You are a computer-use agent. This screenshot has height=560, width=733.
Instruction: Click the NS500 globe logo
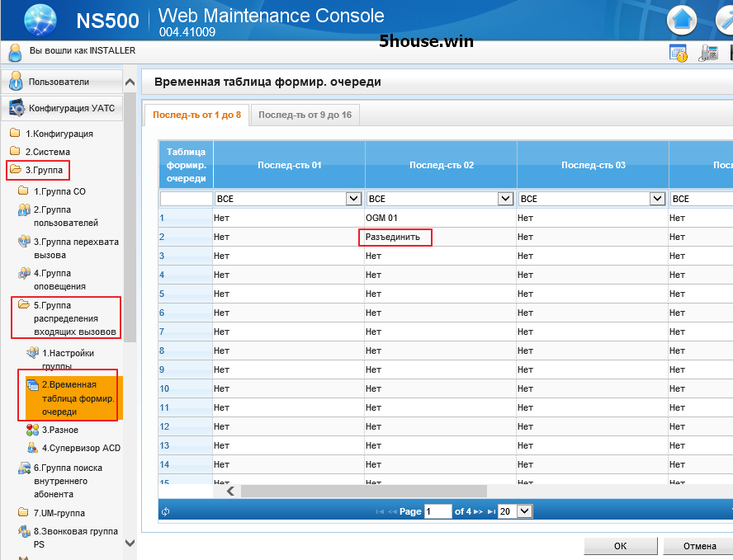pos(40,20)
